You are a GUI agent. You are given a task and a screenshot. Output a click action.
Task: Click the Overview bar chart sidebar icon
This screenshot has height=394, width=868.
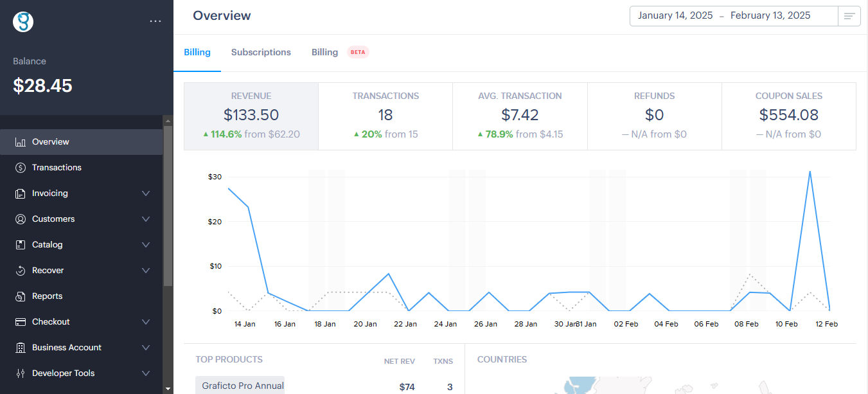coord(20,142)
